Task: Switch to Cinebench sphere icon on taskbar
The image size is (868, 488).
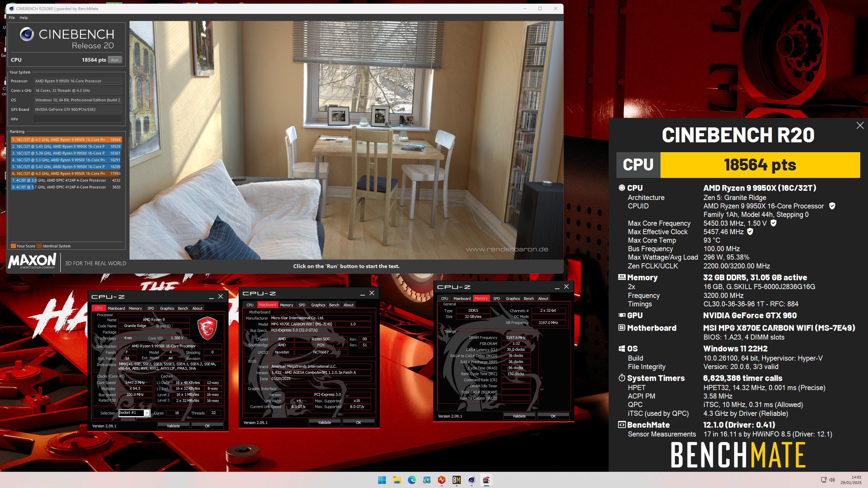Action: coord(471,480)
